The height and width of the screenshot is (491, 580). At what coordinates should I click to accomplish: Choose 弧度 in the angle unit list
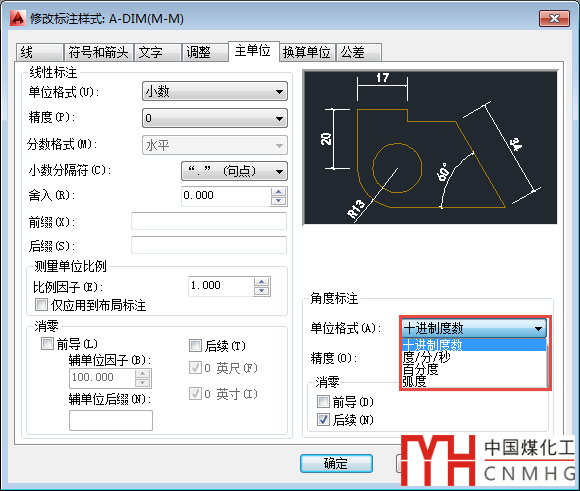pyautogui.click(x=414, y=381)
